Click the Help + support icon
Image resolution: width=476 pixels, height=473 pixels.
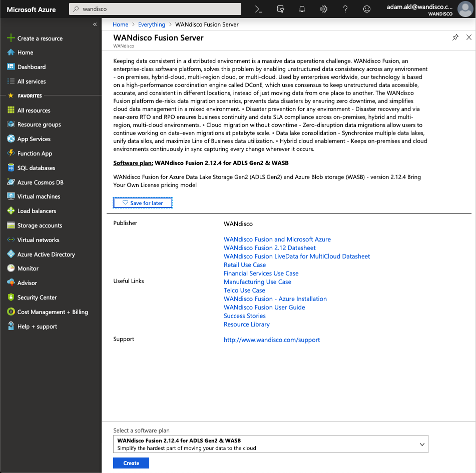pyautogui.click(x=11, y=326)
